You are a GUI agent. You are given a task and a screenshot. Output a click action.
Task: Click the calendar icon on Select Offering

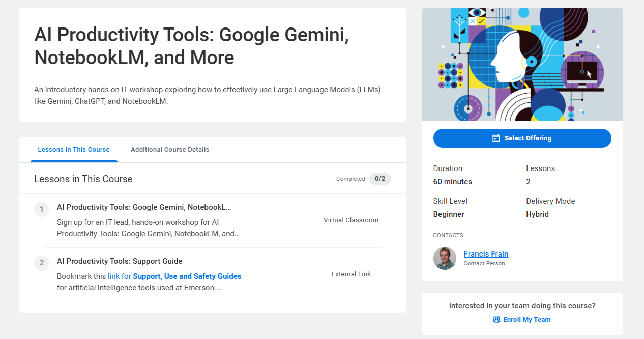click(496, 138)
